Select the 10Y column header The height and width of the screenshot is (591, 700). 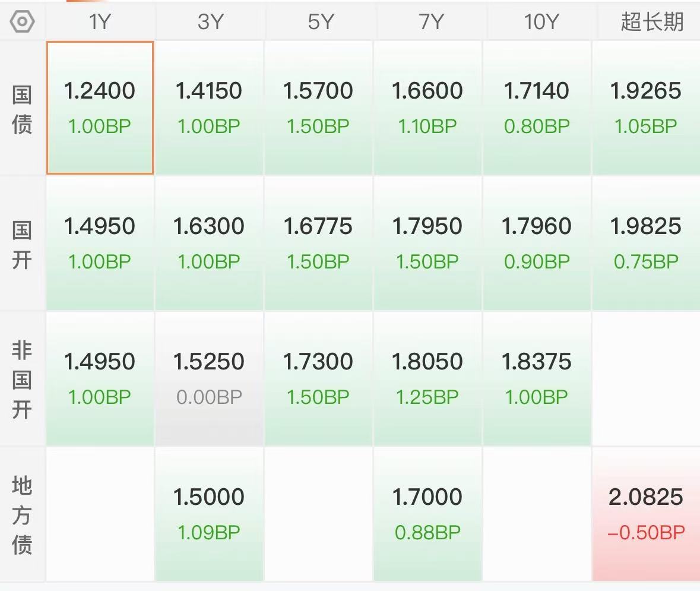[541, 21]
